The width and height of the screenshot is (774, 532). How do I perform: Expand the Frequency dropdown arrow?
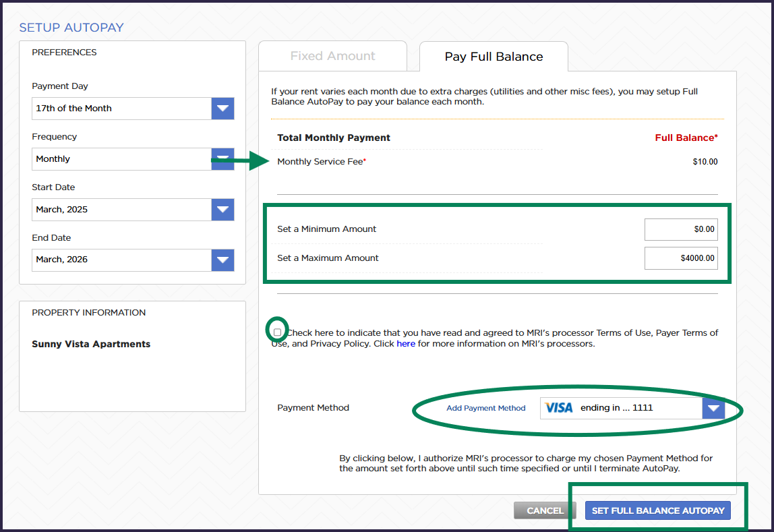[222, 159]
